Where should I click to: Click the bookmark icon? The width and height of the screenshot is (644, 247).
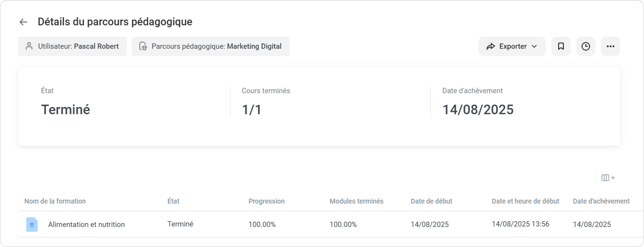coord(561,46)
